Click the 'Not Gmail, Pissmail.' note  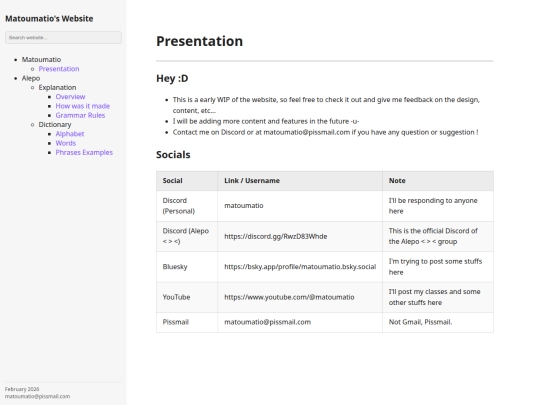(x=420, y=322)
